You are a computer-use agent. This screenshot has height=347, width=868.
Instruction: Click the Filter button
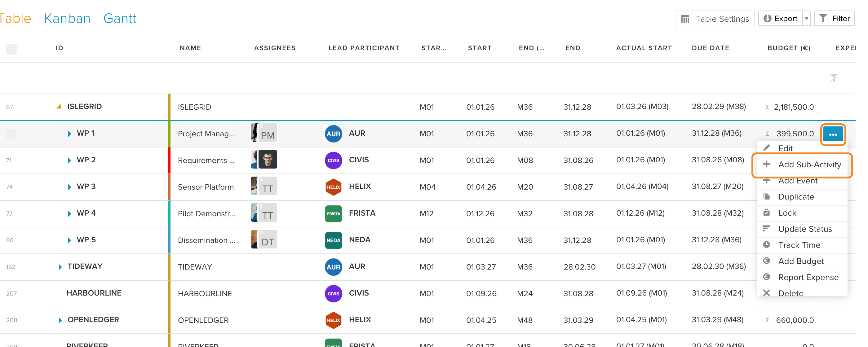834,19
